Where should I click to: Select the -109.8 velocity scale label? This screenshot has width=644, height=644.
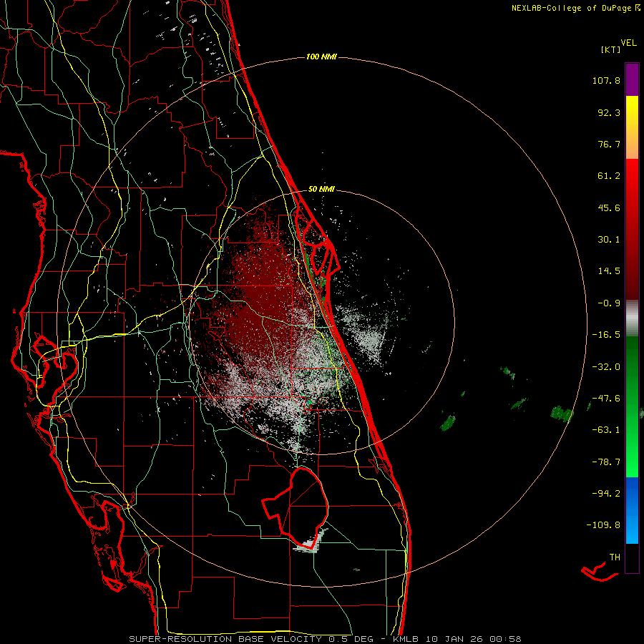pos(603,525)
